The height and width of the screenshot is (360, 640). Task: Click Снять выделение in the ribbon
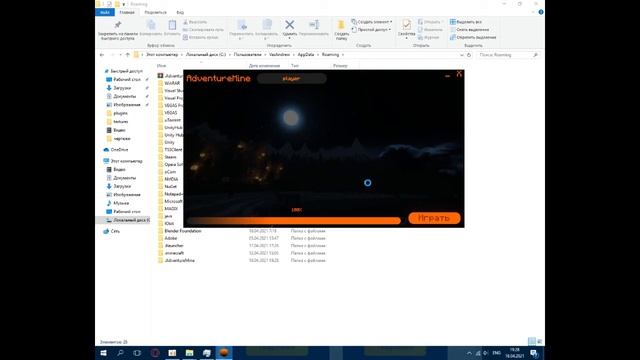point(469,30)
